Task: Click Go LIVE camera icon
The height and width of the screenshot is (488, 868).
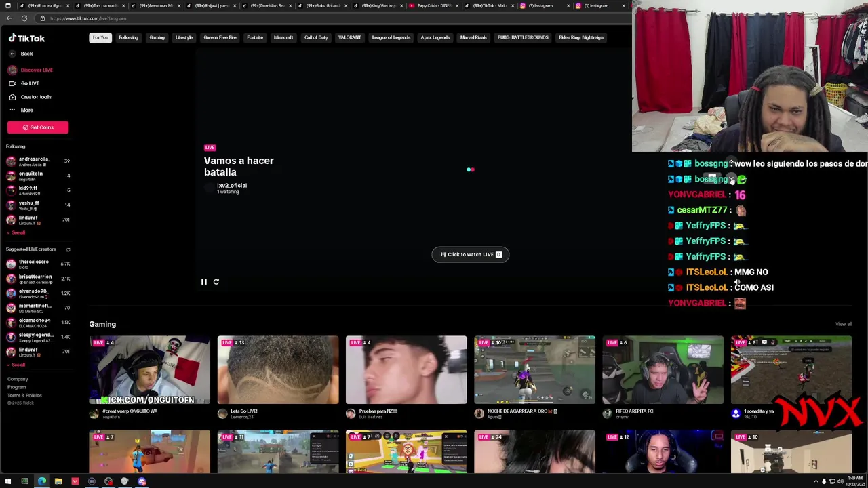Action: 12,83
